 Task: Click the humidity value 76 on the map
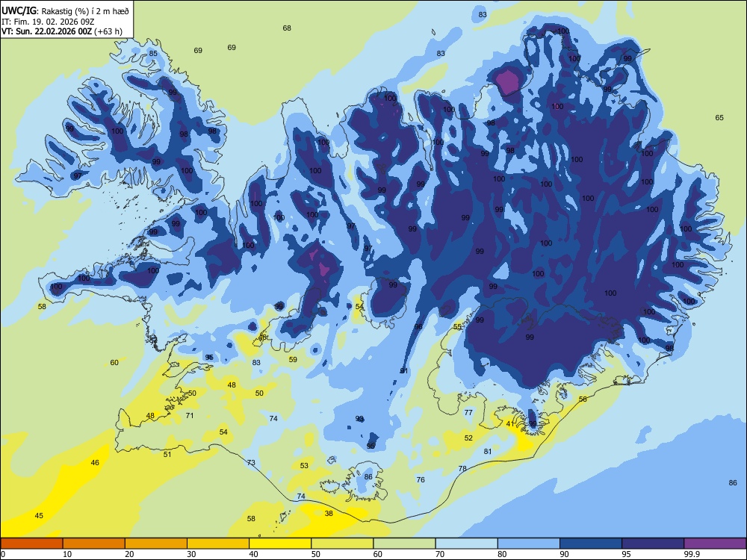click(x=420, y=479)
